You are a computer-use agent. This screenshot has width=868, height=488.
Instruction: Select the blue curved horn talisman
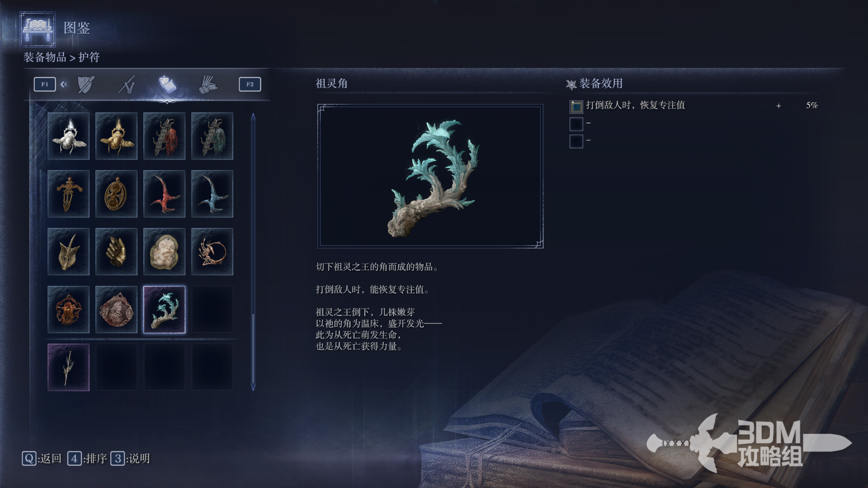pyautogui.click(x=212, y=194)
